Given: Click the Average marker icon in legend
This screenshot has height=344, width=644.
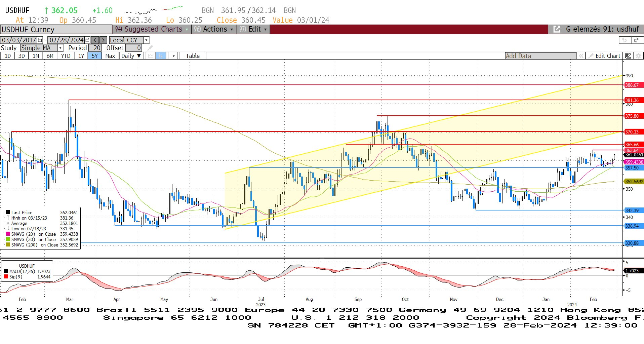Looking at the screenshot, I should tap(8, 223).
